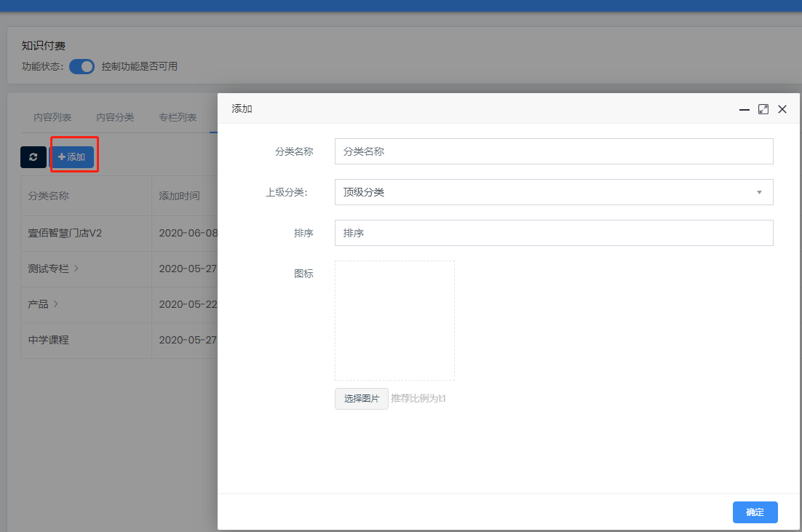Image resolution: width=802 pixels, height=532 pixels.
Task: Expand the 测试专栏 category row
Action: (x=76, y=269)
